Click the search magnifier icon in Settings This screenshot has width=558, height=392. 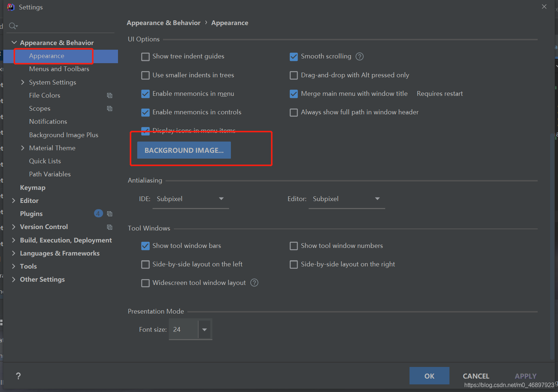(x=13, y=26)
